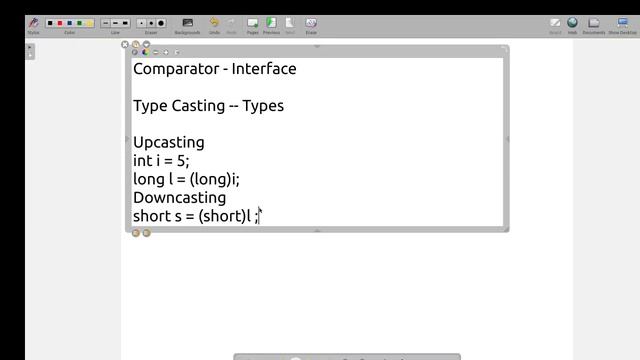Select the medium eraser size
This screenshot has width=640, height=360.
[x=151, y=23]
